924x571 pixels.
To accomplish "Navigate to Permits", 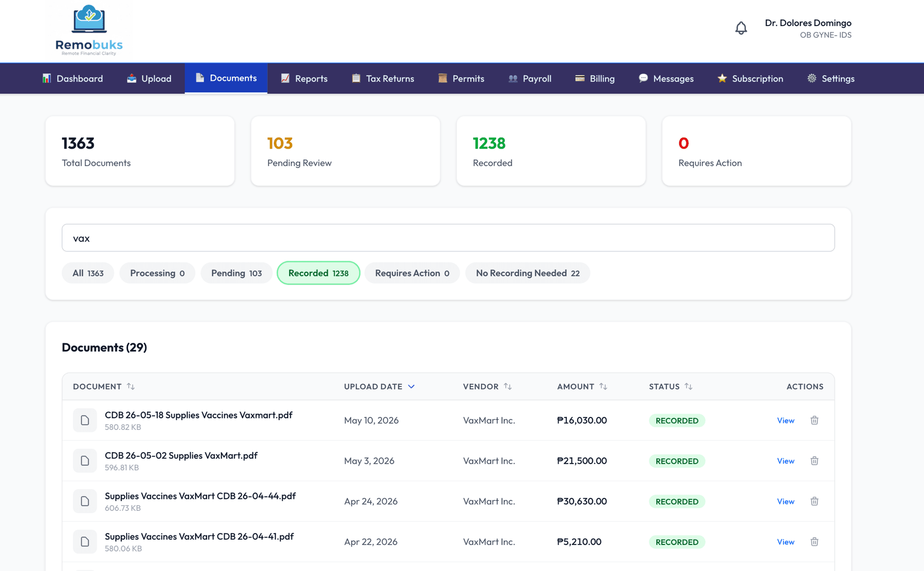I will coord(461,78).
